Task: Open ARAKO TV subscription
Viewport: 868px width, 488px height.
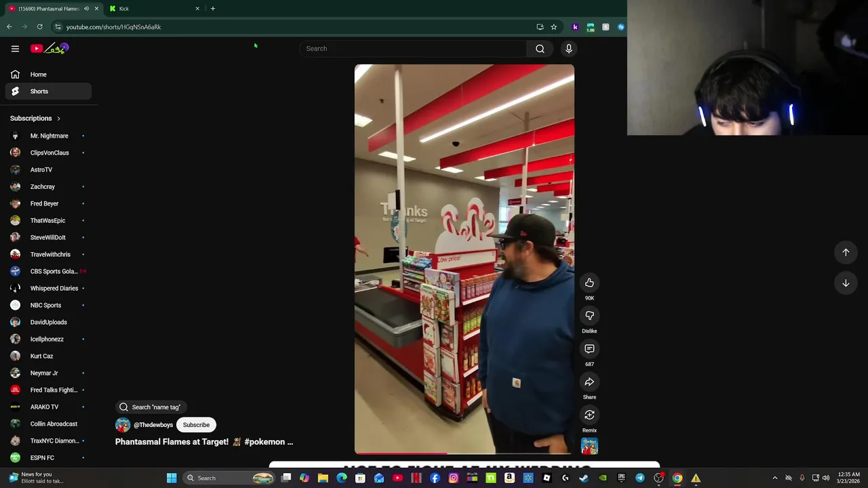Action: tap(48, 407)
